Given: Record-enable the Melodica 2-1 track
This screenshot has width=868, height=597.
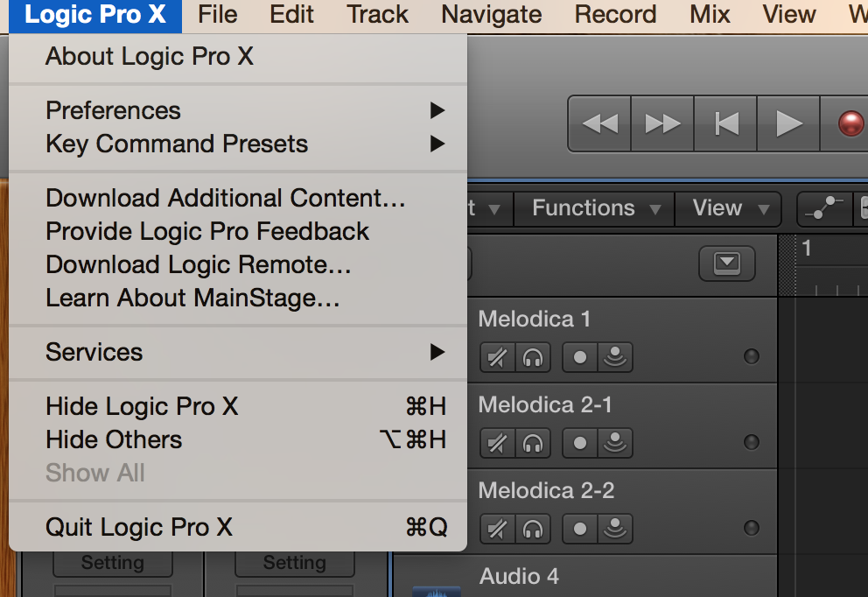Looking at the screenshot, I should [580, 443].
